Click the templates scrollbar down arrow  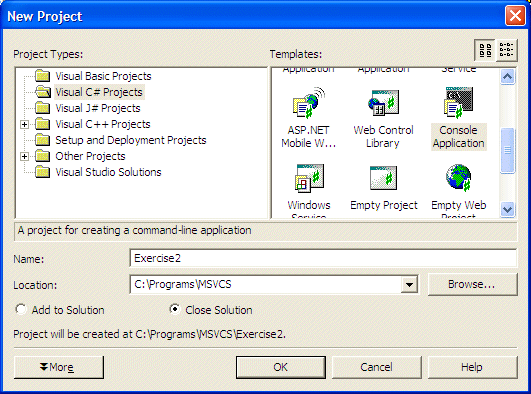tap(507, 209)
